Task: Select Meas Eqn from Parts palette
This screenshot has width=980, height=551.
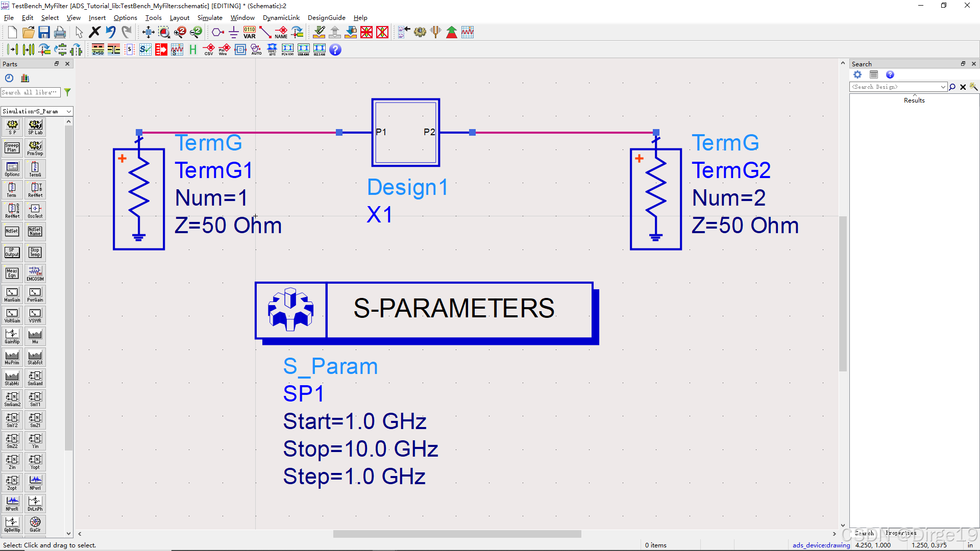Action: 12,273
